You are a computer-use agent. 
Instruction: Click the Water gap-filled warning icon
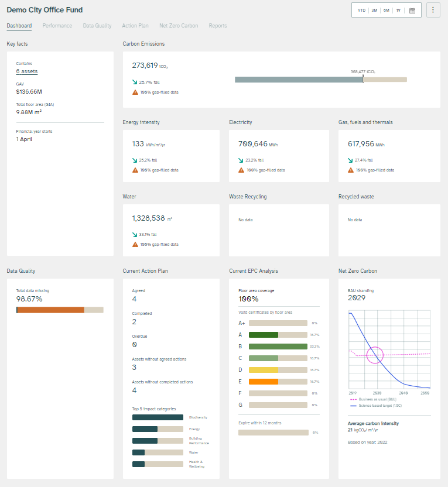coord(135,244)
